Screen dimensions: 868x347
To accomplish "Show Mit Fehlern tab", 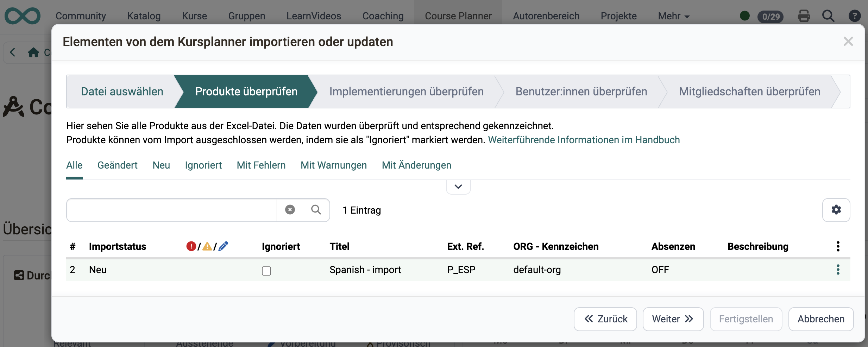I will [x=261, y=165].
